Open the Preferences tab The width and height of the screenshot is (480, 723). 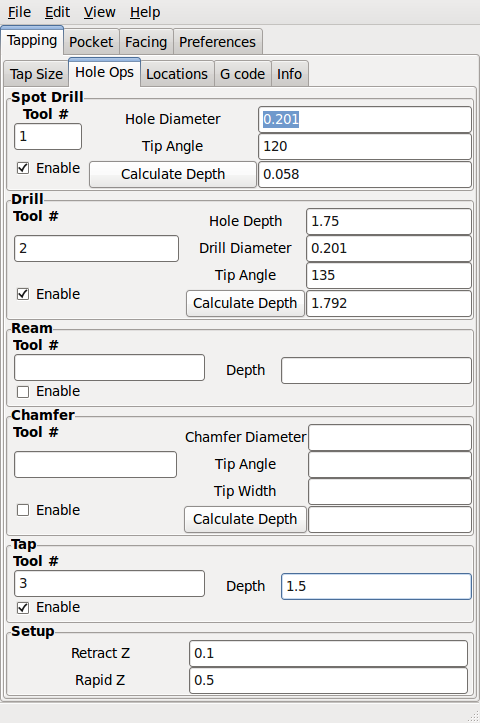pyautogui.click(x=217, y=42)
